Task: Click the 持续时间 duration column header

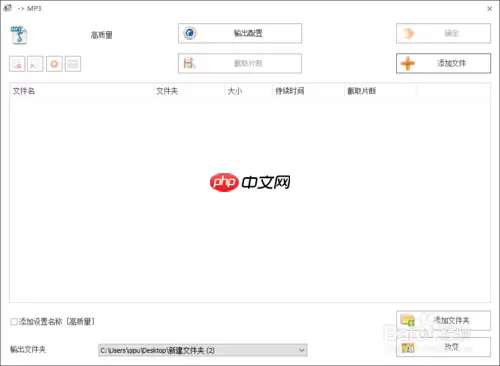Action: pos(308,91)
